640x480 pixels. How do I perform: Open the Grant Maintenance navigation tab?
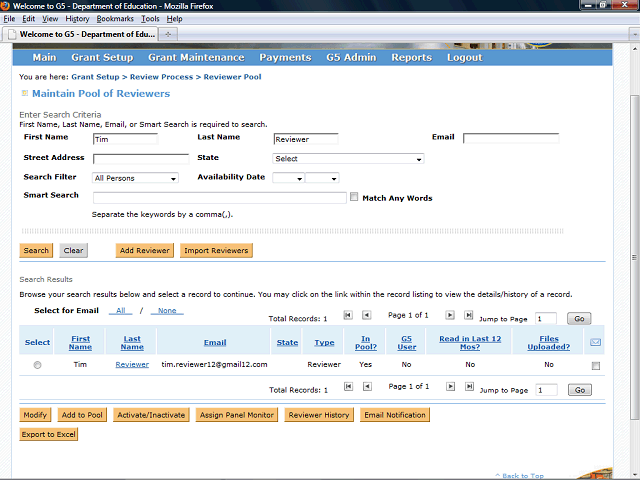click(x=196, y=58)
